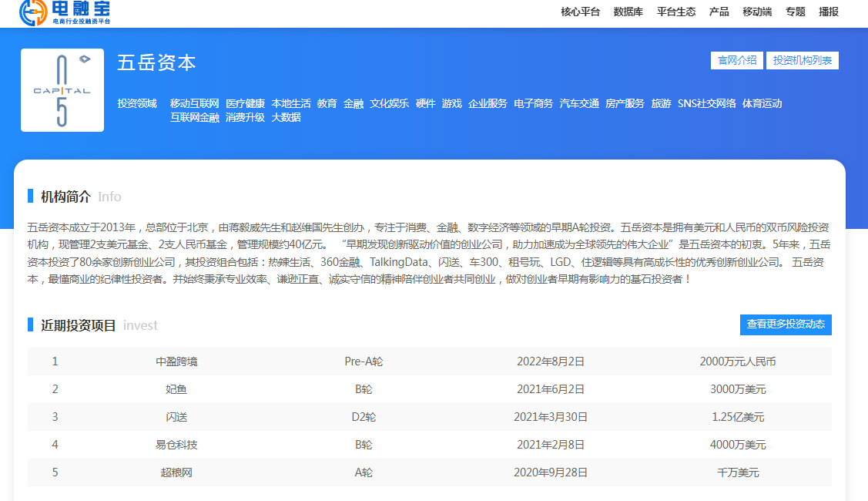This screenshot has height=501, width=868.
Task: Select the 消费升级 investment field tag
Action: click(245, 117)
